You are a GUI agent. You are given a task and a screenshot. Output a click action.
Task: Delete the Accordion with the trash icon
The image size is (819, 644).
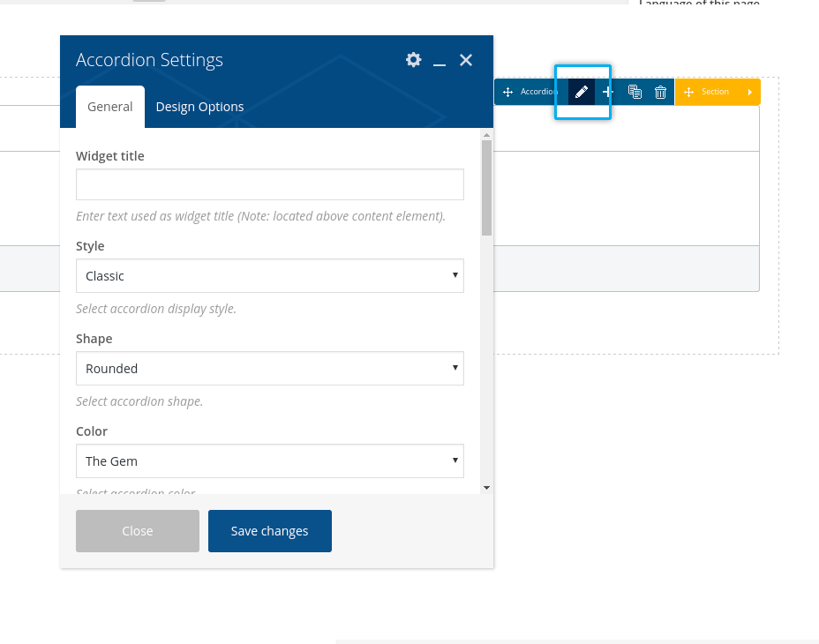click(x=660, y=92)
